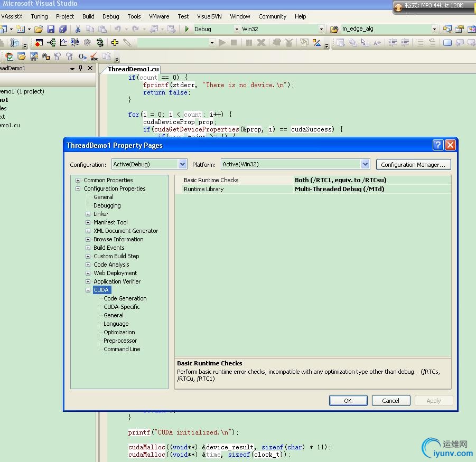
Task: Select the Debugging tree item
Action: tap(107, 206)
